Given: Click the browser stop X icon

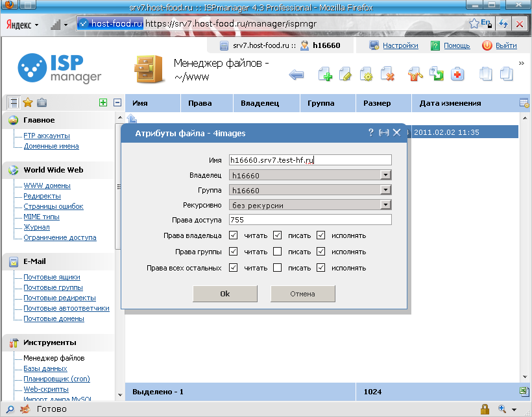Looking at the screenshot, I should click(x=520, y=24).
